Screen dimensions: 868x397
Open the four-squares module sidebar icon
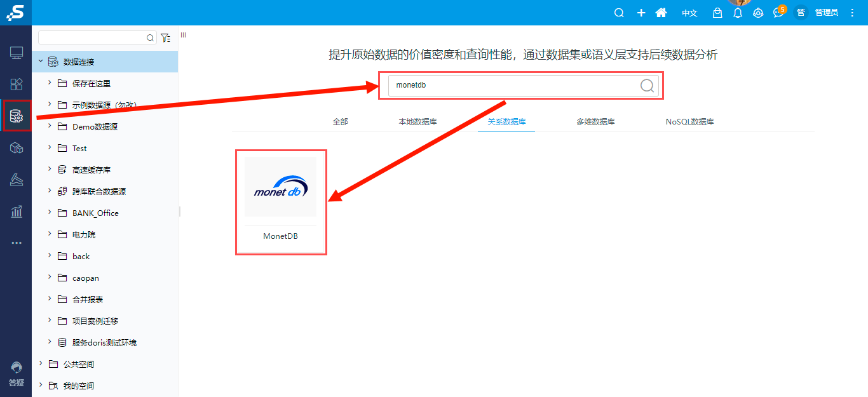pyautogui.click(x=17, y=84)
